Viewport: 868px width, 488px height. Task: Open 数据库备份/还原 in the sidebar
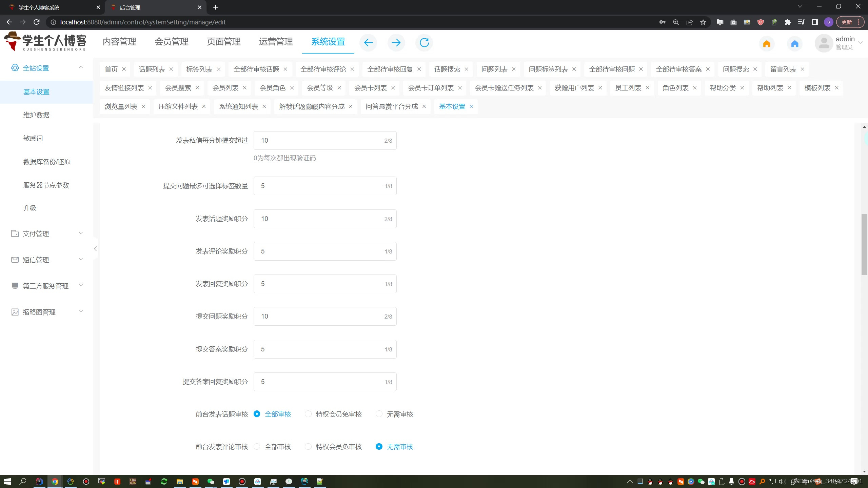(x=47, y=162)
